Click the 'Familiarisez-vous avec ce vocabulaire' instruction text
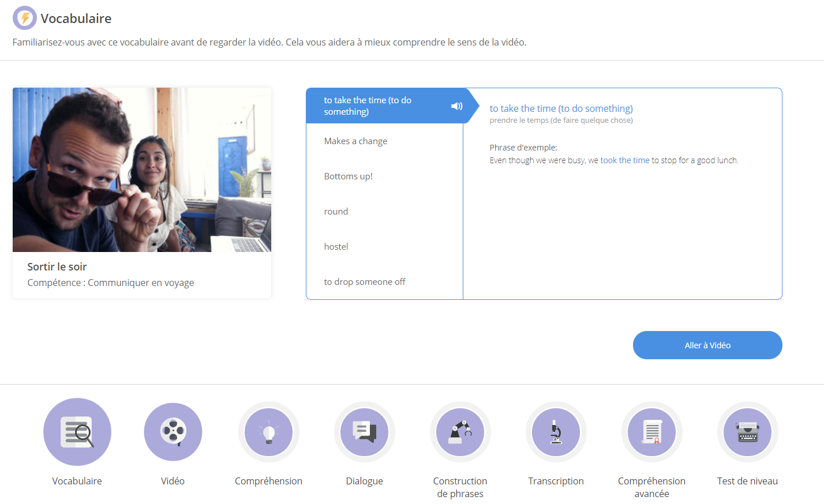The height and width of the screenshot is (504, 824). [269, 42]
